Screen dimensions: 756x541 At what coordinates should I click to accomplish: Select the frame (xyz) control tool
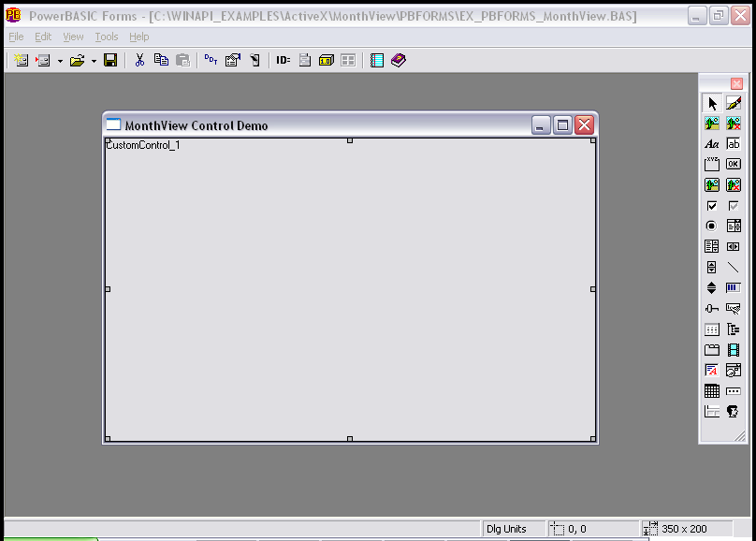[x=712, y=165]
